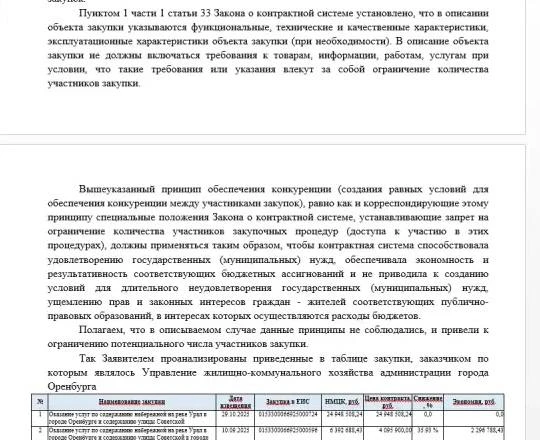This screenshot has width=540, height=440.
Task: Click paragraph line starting 'Вышеуказанный принцип'
Action: click(284, 189)
